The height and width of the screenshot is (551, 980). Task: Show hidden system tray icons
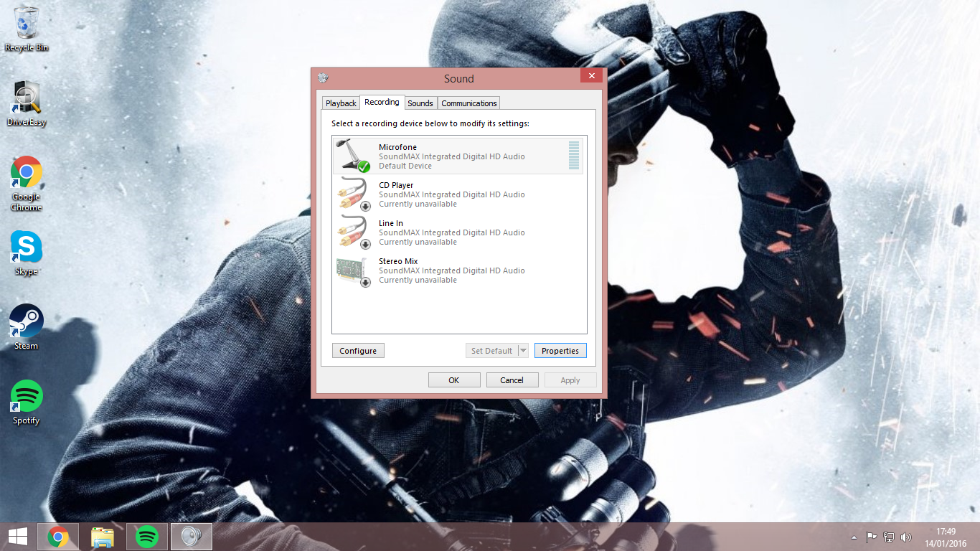click(x=854, y=537)
